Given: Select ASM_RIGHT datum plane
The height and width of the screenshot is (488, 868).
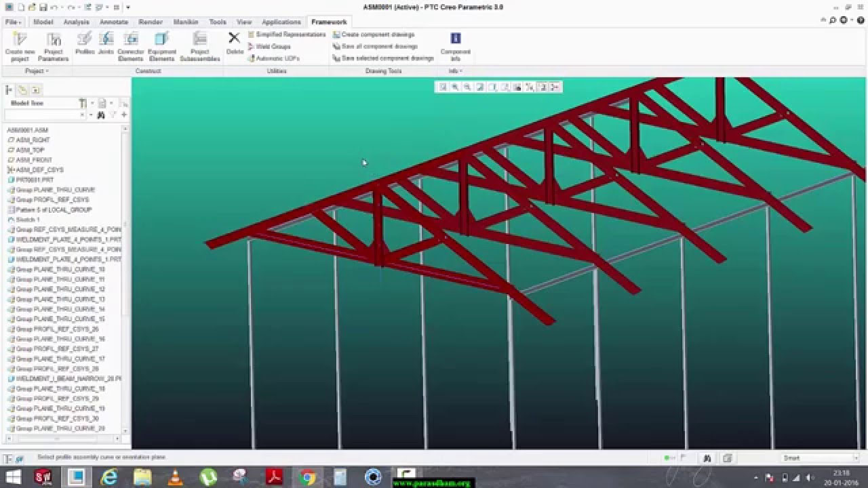Looking at the screenshot, I should click(28, 140).
